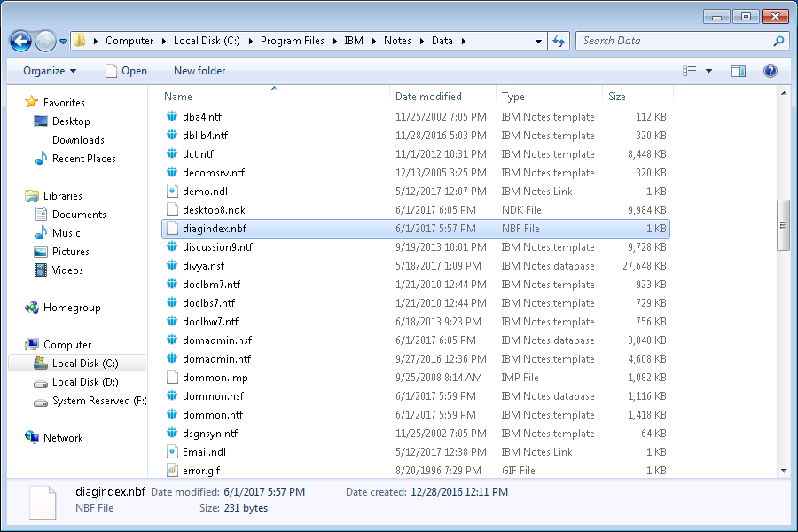Open the address bar history dropdown
798x532 pixels.
click(x=538, y=42)
